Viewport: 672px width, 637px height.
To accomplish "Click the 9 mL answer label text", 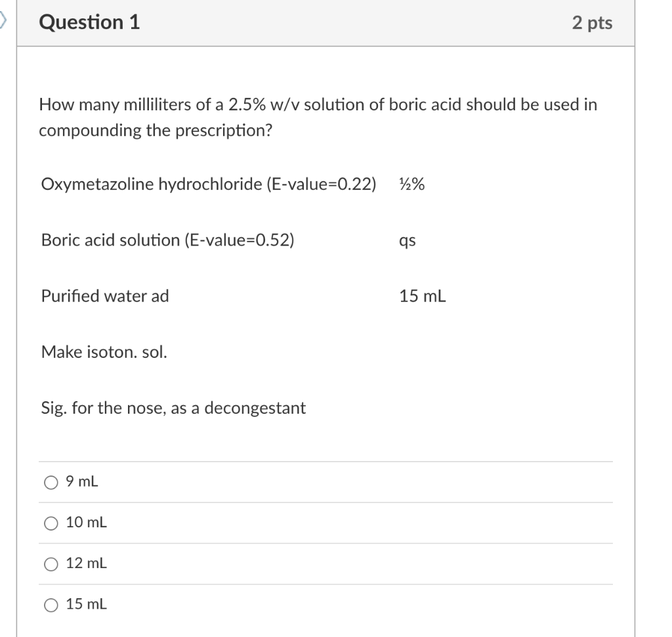I will coord(81,481).
